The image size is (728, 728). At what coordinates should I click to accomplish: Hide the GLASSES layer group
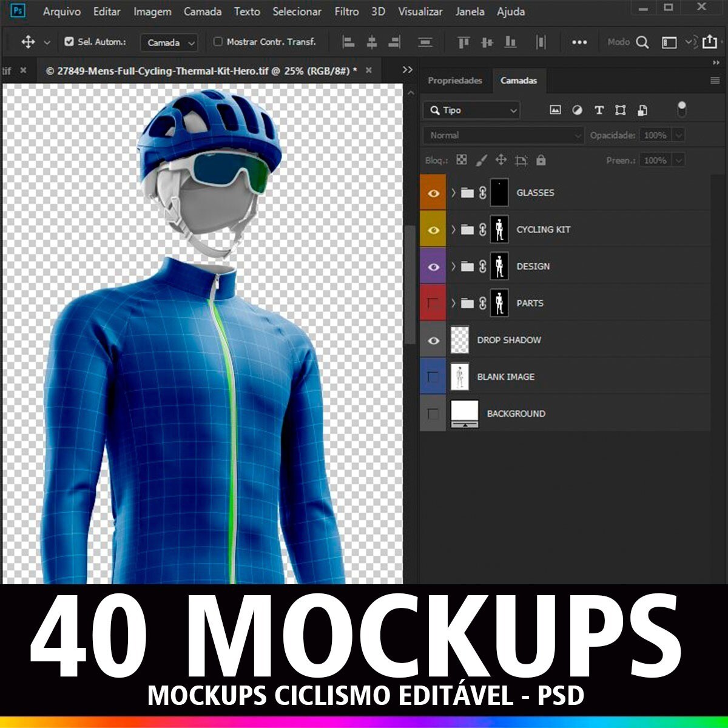pos(433,193)
